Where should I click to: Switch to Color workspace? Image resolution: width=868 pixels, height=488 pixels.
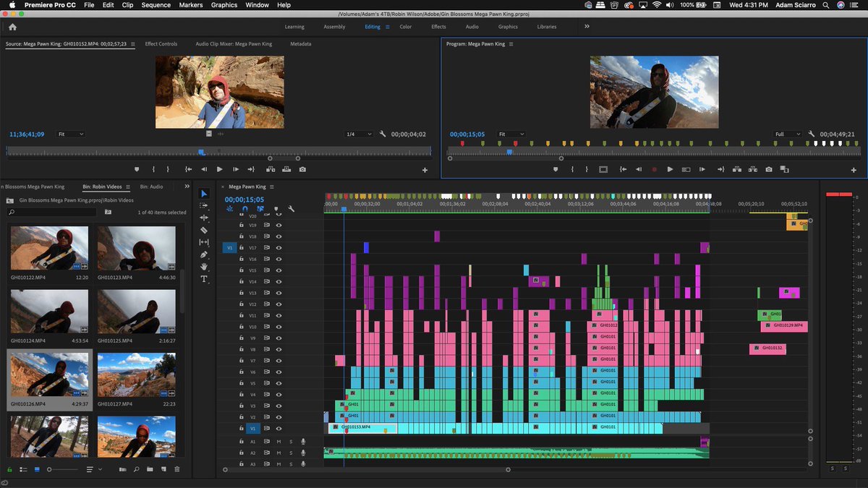(406, 27)
